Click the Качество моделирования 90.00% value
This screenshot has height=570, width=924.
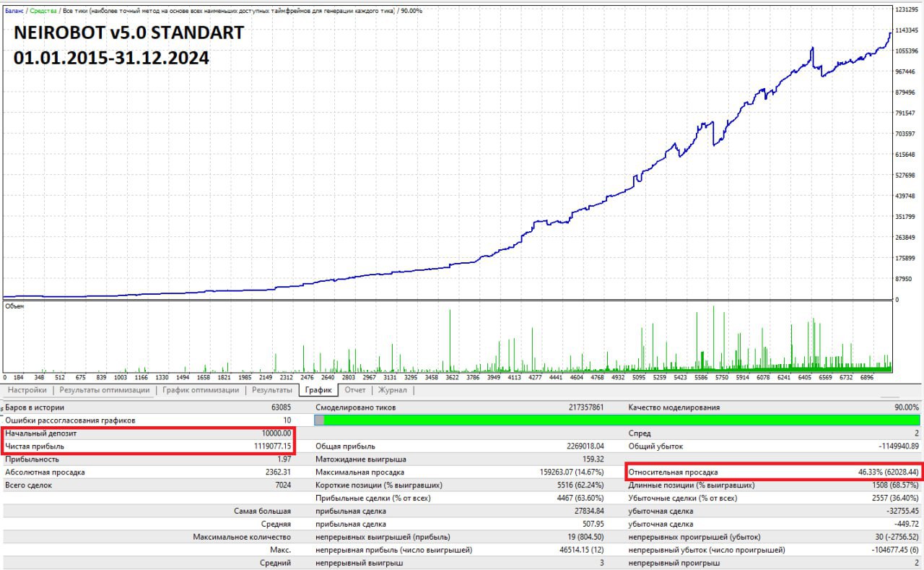[907, 407]
